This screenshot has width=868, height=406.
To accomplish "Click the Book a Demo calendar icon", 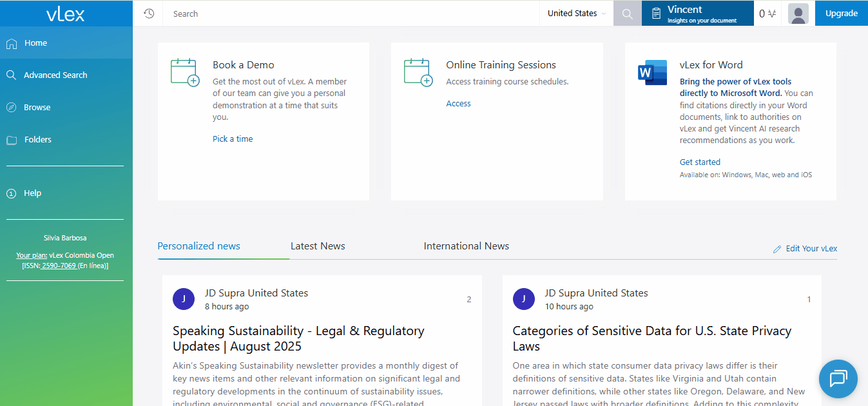I will pos(185,72).
